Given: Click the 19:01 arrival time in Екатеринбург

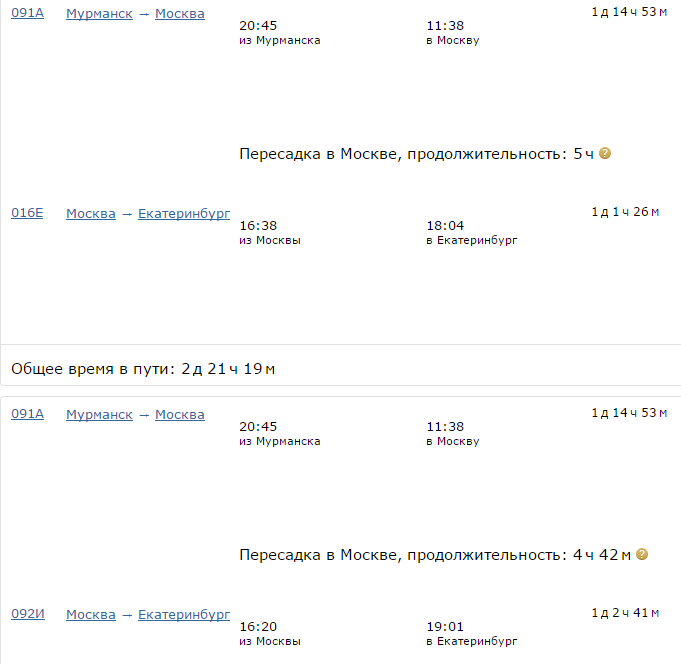Looking at the screenshot, I should (x=445, y=626).
